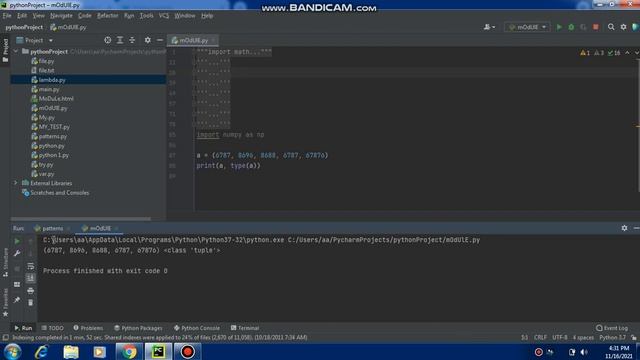Click restore layout icon in Run panel
The image size is (640, 360).
click(17, 284)
